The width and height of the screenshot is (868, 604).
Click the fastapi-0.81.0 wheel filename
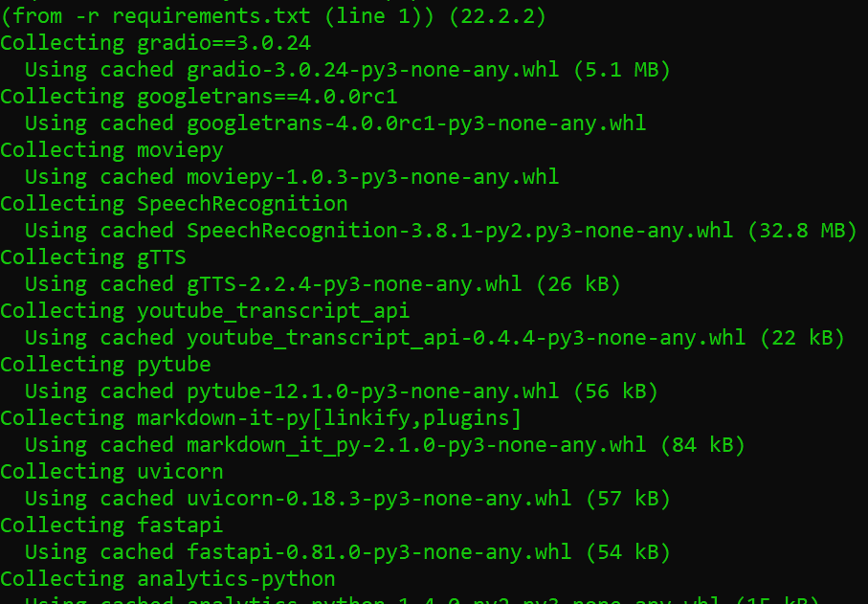(379, 552)
